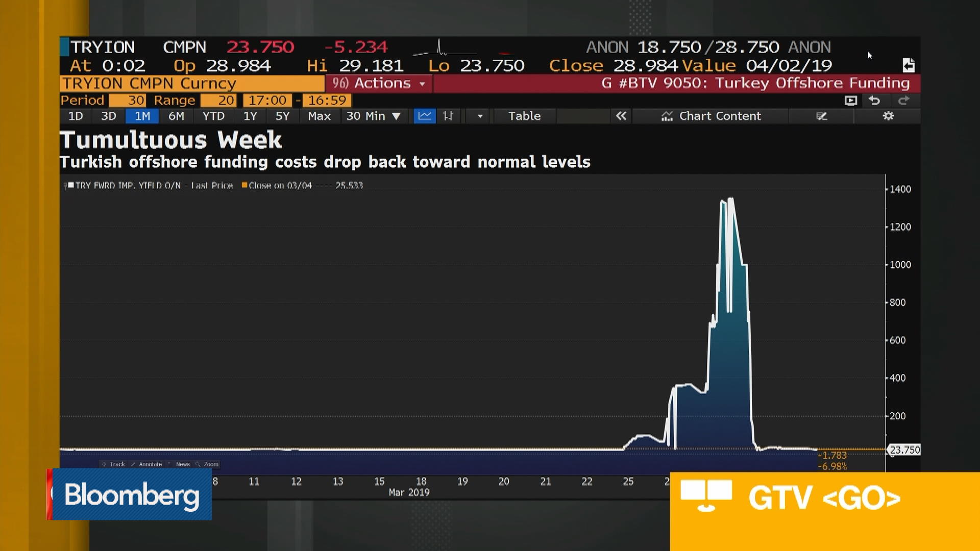Switch to YTD time range
This screenshot has width=980, height=551.
click(x=213, y=116)
